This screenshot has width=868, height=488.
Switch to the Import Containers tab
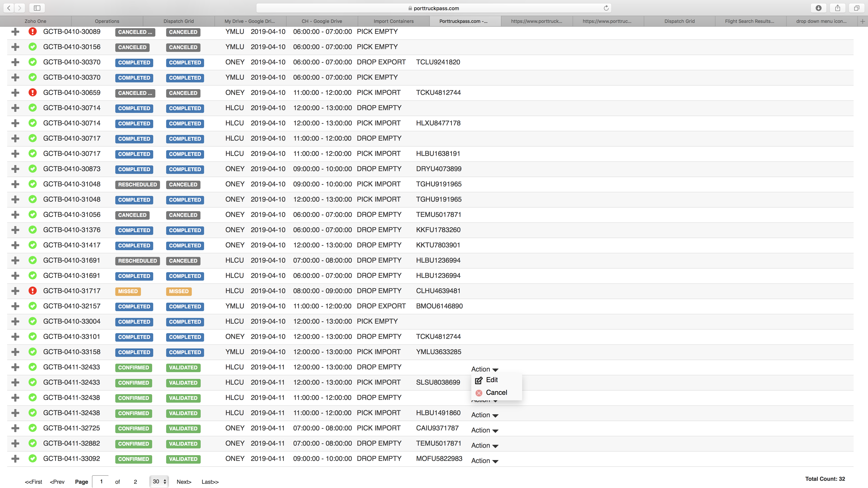coord(393,21)
